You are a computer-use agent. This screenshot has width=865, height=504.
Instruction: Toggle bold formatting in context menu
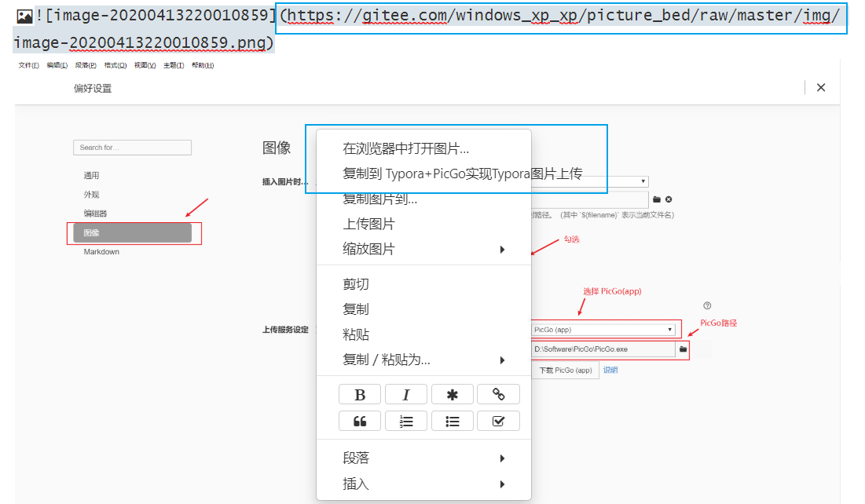(360, 395)
